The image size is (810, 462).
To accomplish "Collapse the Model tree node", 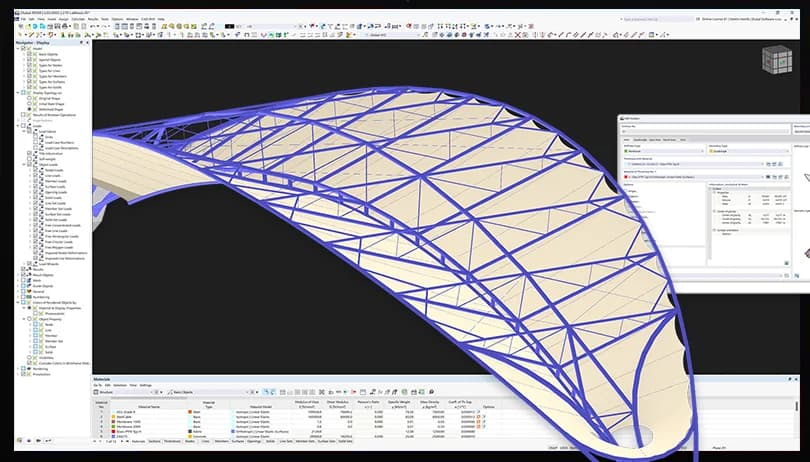I will 18,49.
